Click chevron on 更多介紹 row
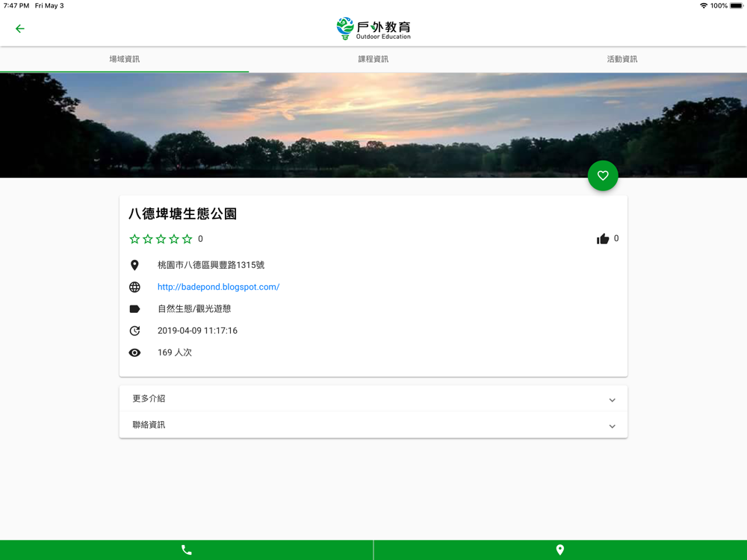The image size is (747, 560). pos(613,400)
